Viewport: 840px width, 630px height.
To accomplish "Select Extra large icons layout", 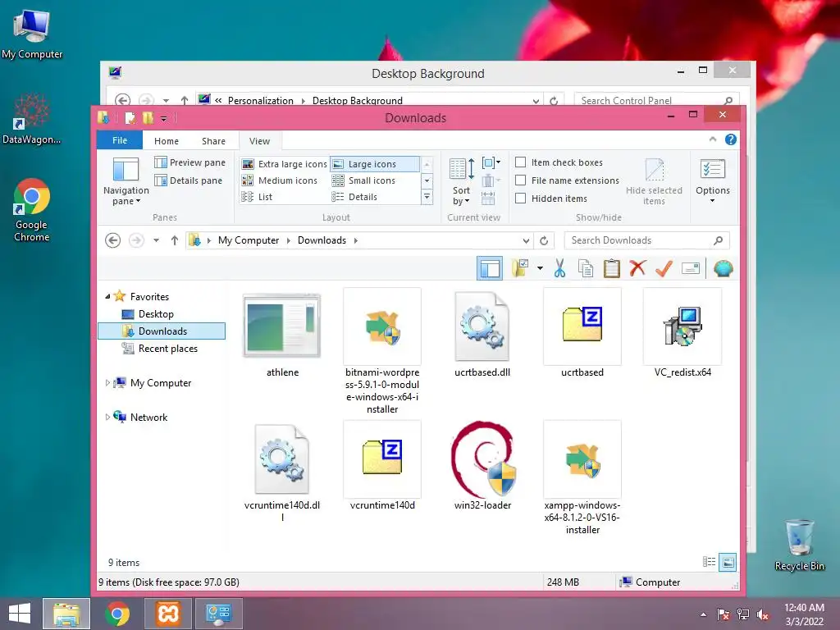I will click(x=284, y=164).
